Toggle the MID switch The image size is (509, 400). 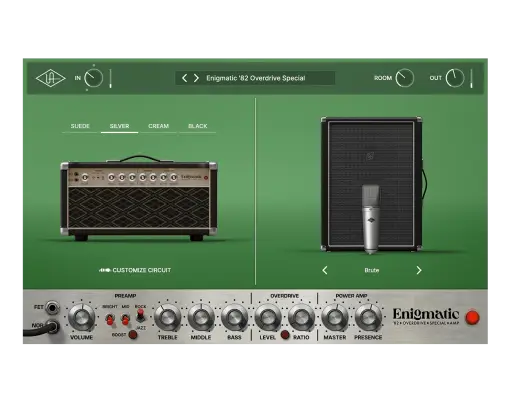coord(125,319)
